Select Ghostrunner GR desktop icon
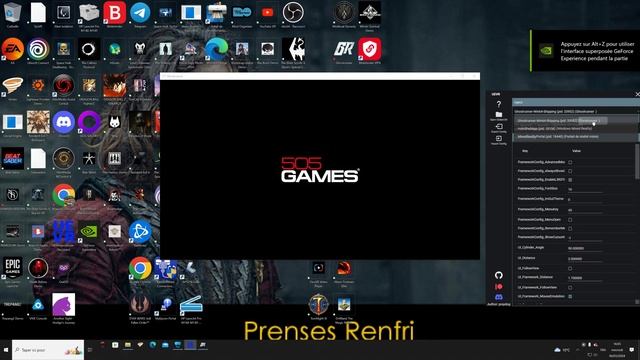Image resolution: width=640 pixels, height=360 pixels. click(344, 51)
